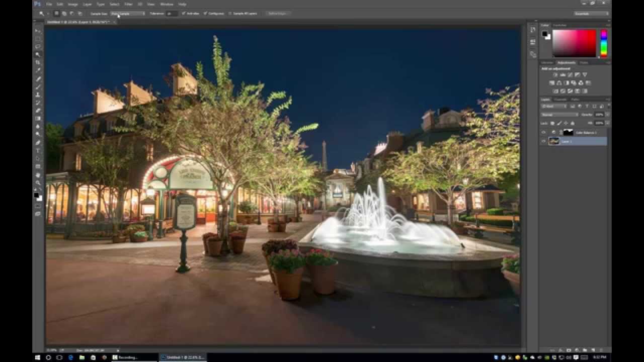644x362 pixels.
Task: Open the layer Fill slider arrow
Action: click(x=608, y=123)
